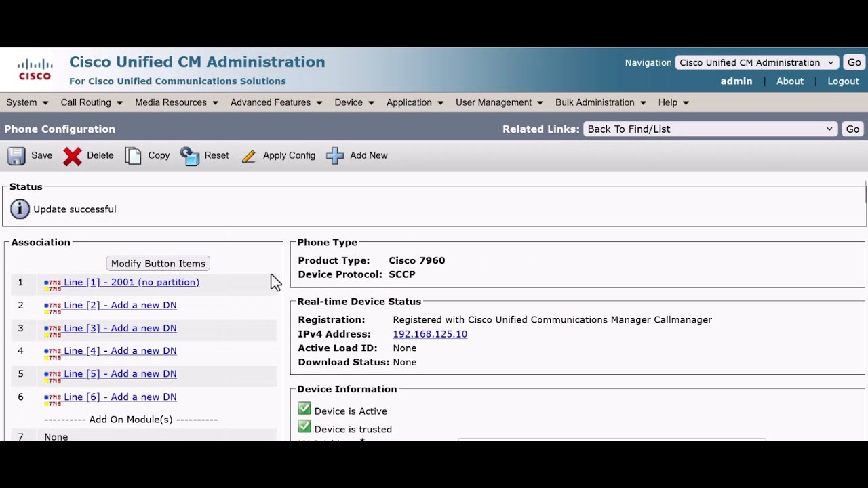Open the Help menu
The height and width of the screenshot is (488, 868).
[x=673, y=102]
